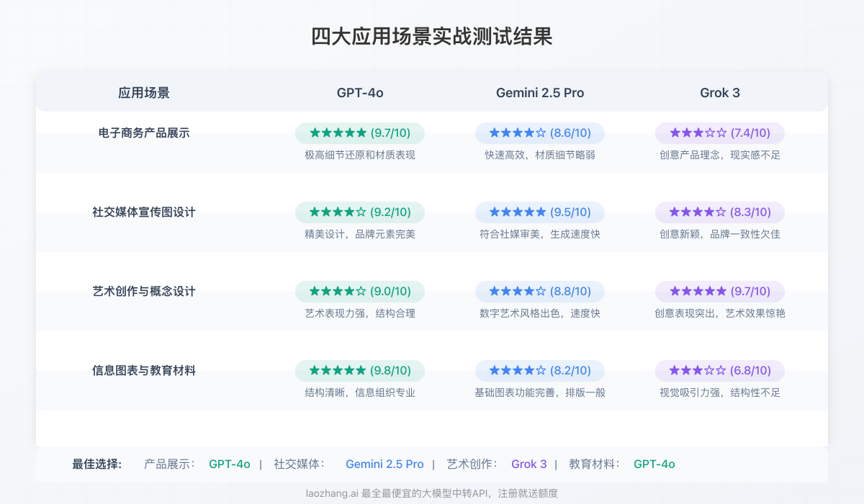Click the text 结构清晰，信息组织专业
864x504 pixels.
coord(360,392)
